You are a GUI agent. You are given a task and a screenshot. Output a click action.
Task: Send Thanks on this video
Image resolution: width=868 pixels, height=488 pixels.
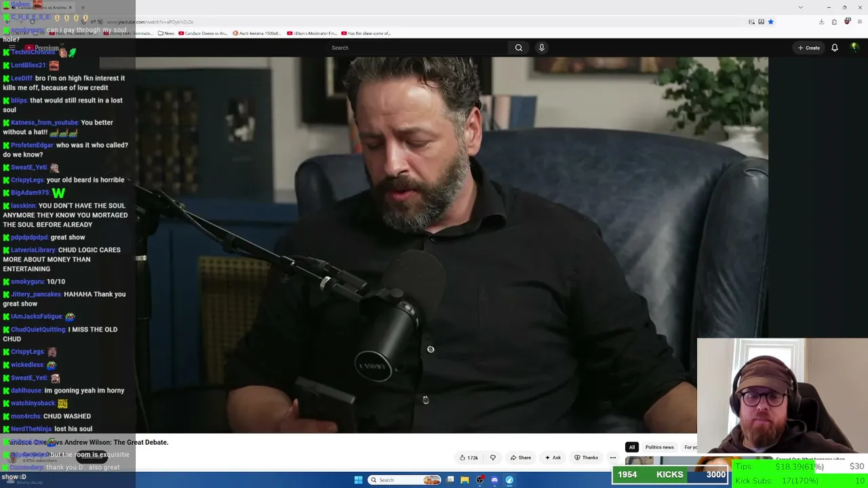587,457
